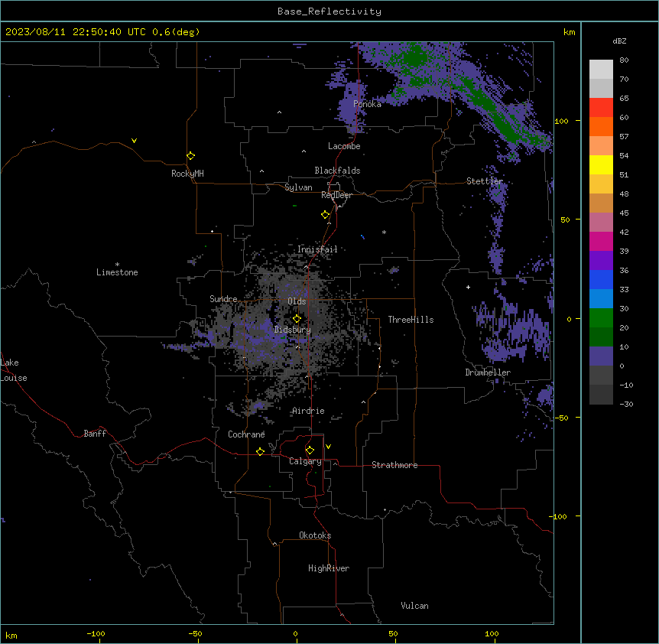Click the Didsbury town label

[293, 330]
